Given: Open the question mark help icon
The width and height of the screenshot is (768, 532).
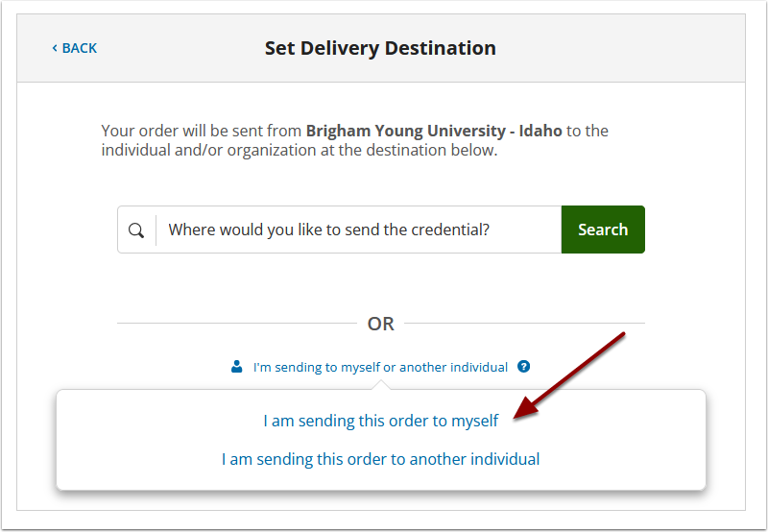Looking at the screenshot, I should [x=523, y=367].
